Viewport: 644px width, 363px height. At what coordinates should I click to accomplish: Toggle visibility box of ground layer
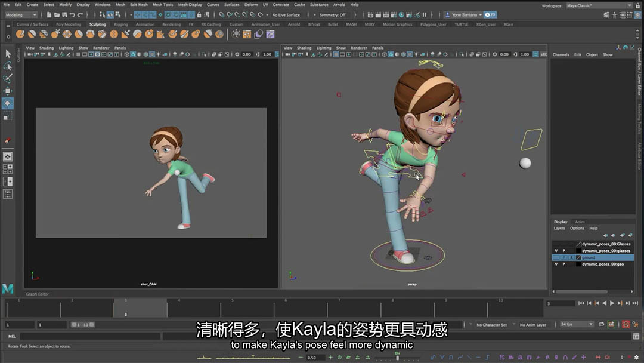click(556, 257)
